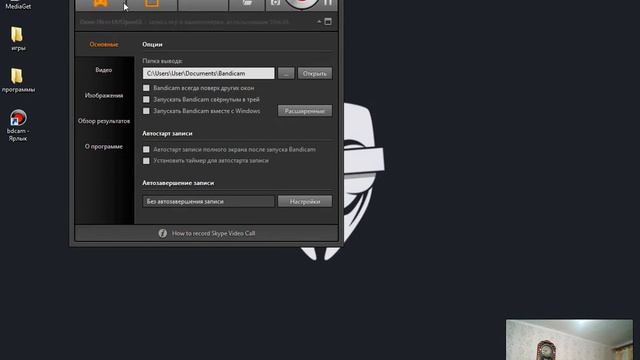Select the screen rectangle recording mode icon
Screen dimensions: 640x360
coord(152,4)
